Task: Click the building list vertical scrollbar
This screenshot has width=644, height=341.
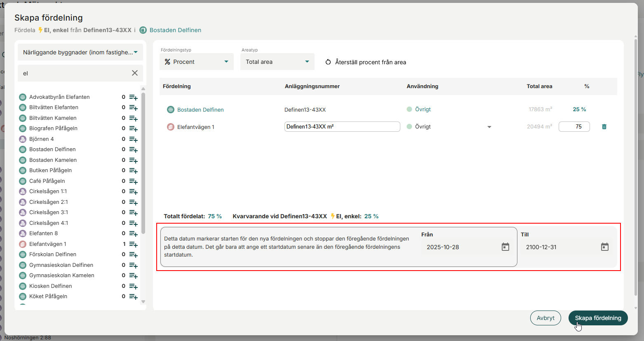Action: point(143,165)
